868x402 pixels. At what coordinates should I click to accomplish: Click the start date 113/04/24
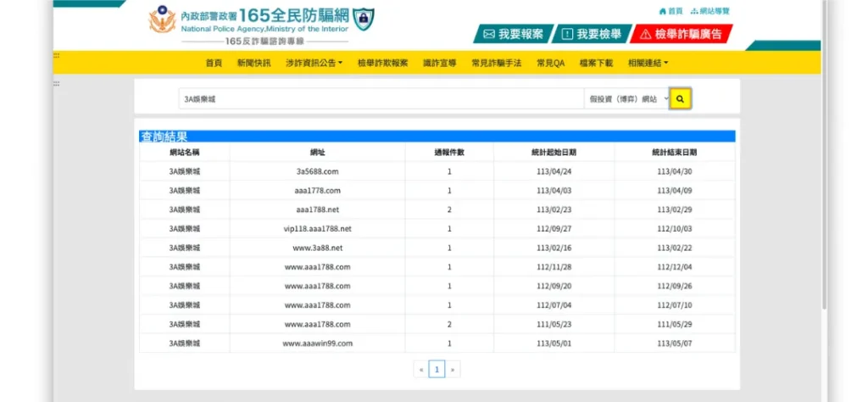point(554,171)
